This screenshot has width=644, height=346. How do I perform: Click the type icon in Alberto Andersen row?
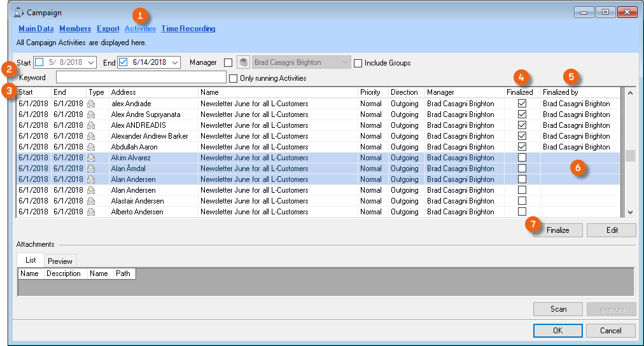(92, 212)
